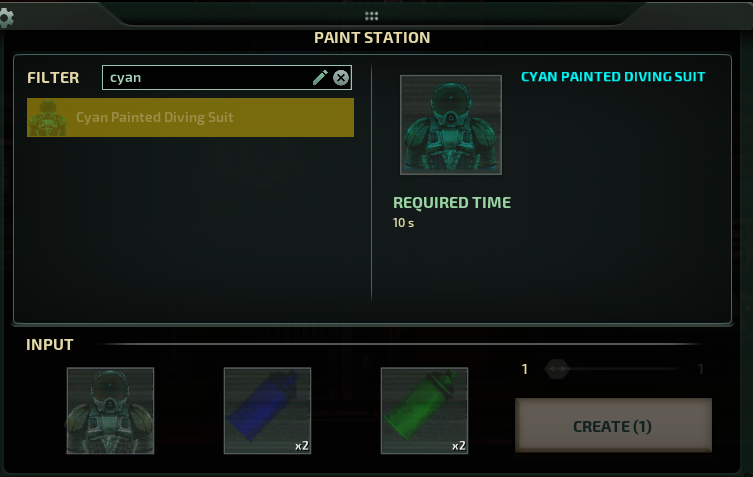Click the x2 count on green paint
The width and height of the screenshot is (753, 477).
click(x=459, y=446)
